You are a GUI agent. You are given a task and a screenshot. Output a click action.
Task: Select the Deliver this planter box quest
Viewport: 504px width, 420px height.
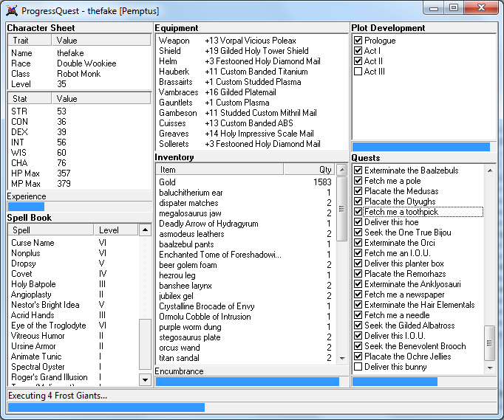404,264
